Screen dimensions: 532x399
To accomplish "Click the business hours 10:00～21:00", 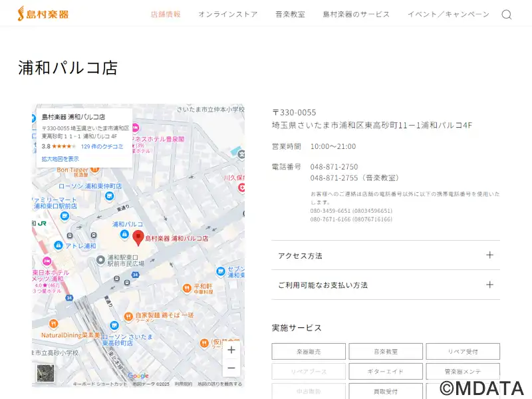I will (x=333, y=146).
